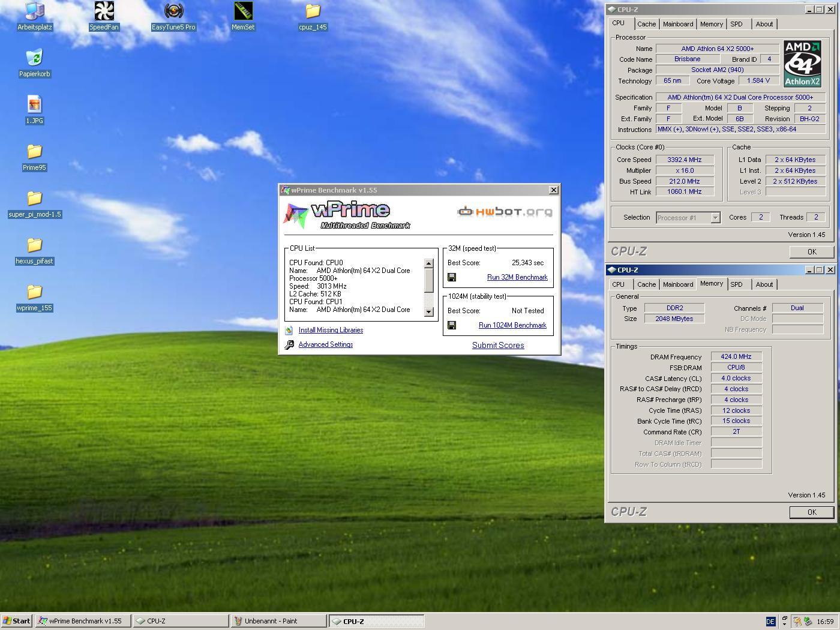Viewport: 840px width, 630px height.
Task: Click the save icon under 32M speed test
Action: tap(452, 277)
